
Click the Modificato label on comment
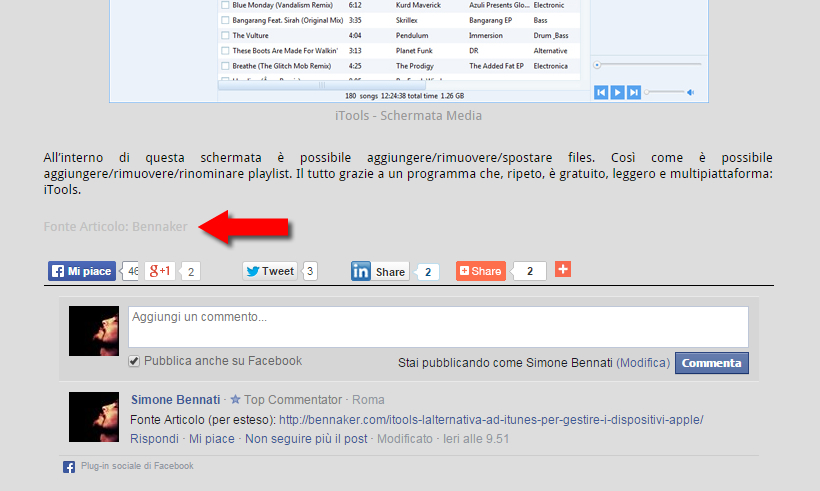pyautogui.click(x=405, y=439)
